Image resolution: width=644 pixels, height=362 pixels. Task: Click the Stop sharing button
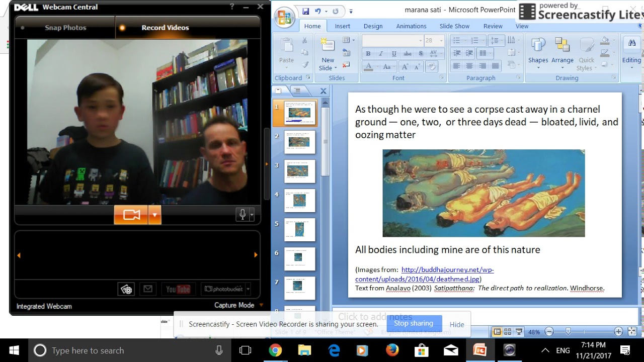click(x=414, y=323)
